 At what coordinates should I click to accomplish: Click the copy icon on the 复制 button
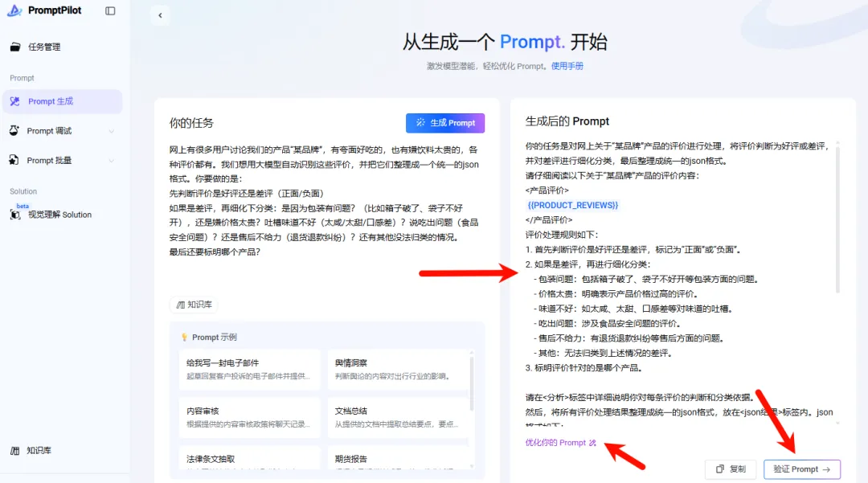coord(720,469)
